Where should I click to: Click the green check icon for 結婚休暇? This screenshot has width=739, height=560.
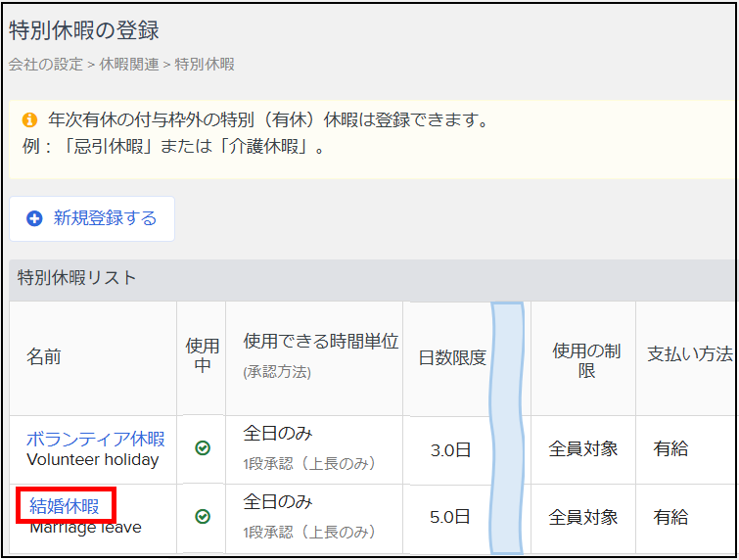pyautogui.click(x=203, y=516)
